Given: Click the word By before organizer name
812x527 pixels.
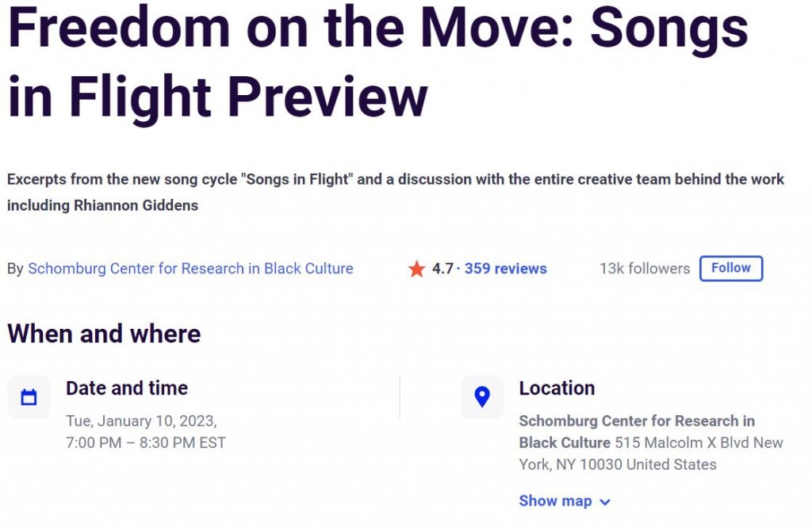Looking at the screenshot, I should pyautogui.click(x=15, y=269).
